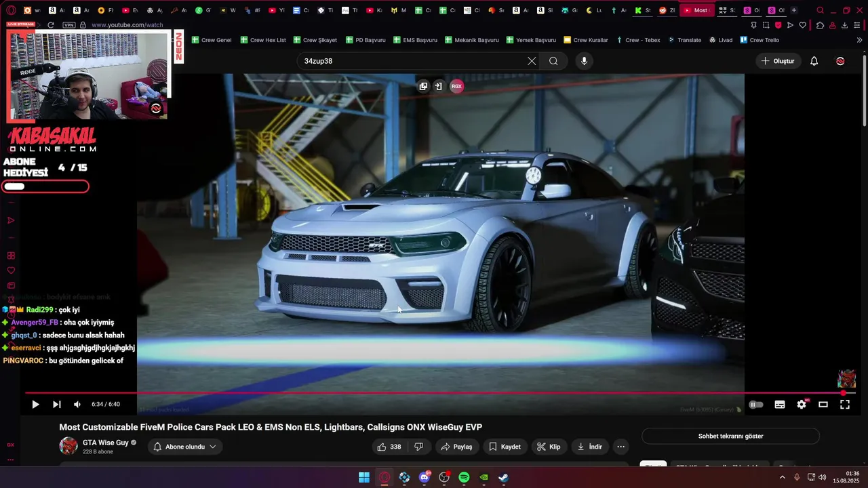This screenshot has width=868, height=488.
Task: Open a new browser tab
Action: click(794, 10)
